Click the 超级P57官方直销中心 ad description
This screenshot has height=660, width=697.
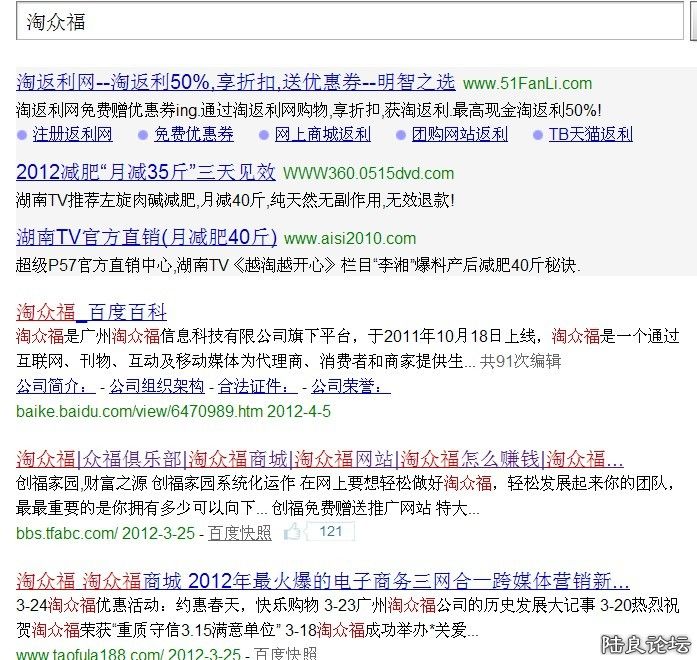298,265
